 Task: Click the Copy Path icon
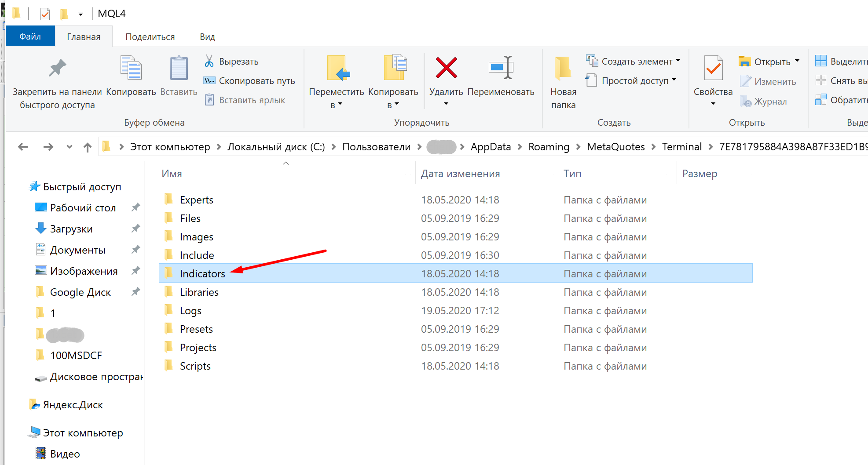point(209,81)
